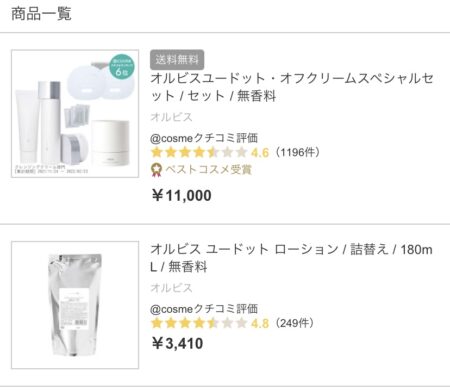This screenshot has width=450, height=390.
Task: Click the オルビス brand under the lotion refill
Action: coord(171,288)
